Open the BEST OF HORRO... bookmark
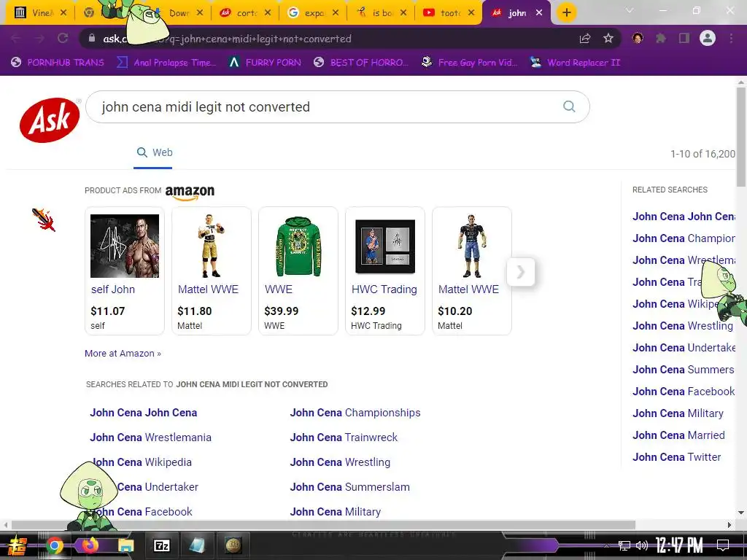Viewport: 747px width, 560px height. (x=361, y=63)
